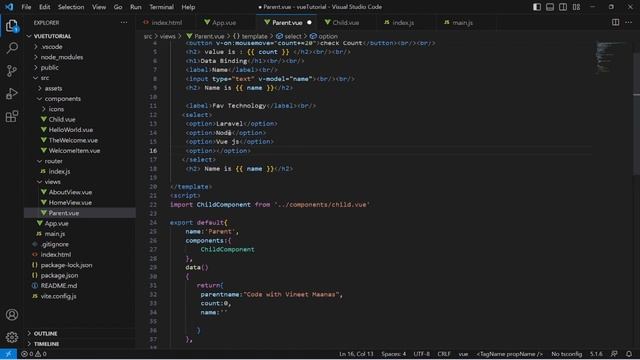
Task: Open the Edit menu
Action: (44, 7)
